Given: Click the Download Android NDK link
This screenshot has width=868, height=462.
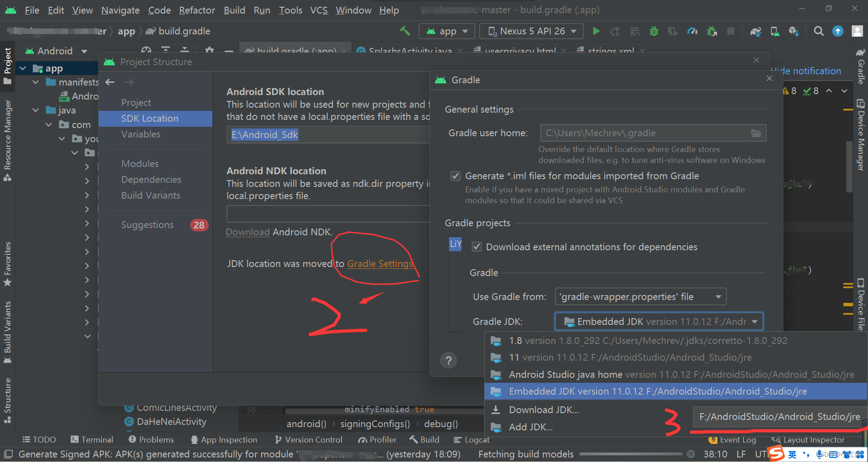Looking at the screenshot, I should point(247,232).
